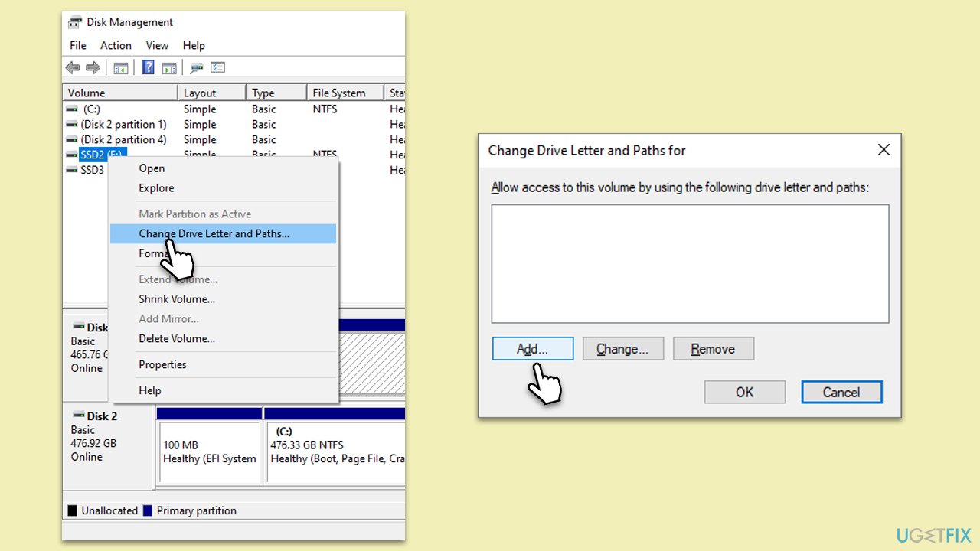Choose Shrink Volume from the context menu
Screen dimensions: 980x551
(x=177, y=299)
